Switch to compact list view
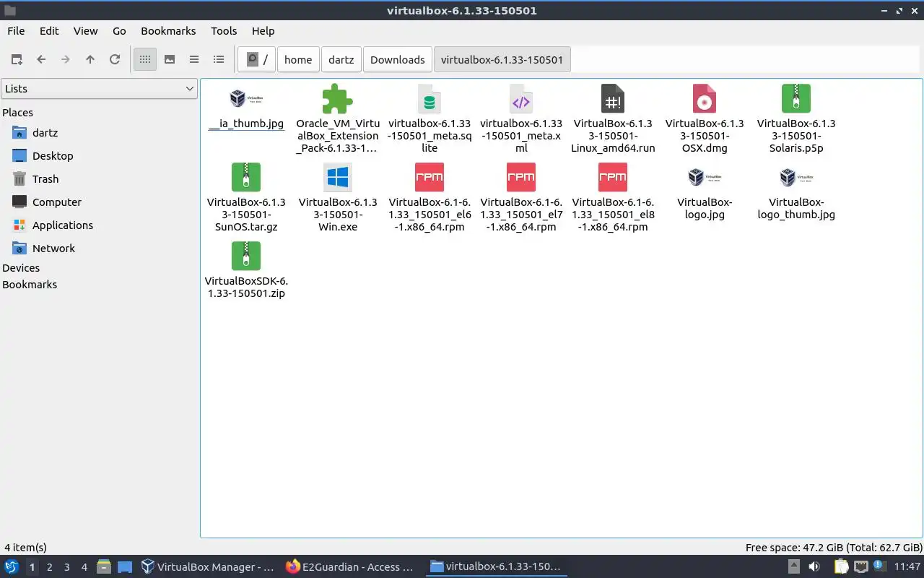 194,59
